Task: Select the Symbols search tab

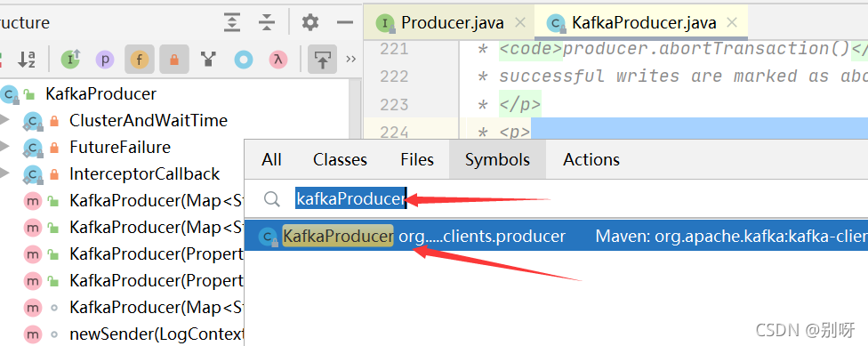Action: click(x=497, y=159)
